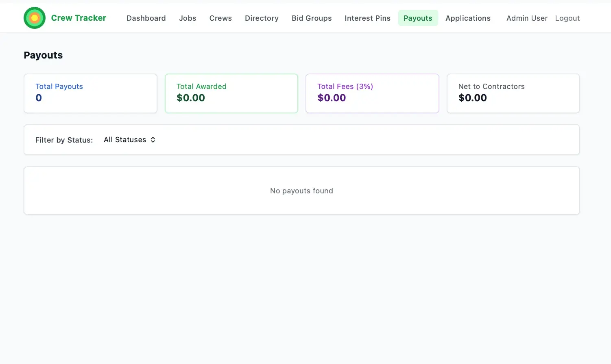Click the 'No payouts found' message
The width and height of the screenshot is (611, 364).
pos(301,191)
